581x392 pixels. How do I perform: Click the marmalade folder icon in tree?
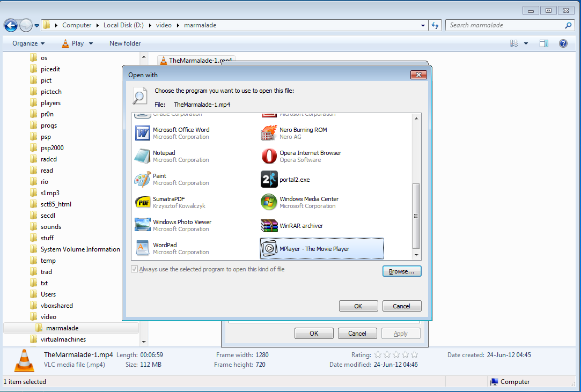pyautogui.click(x=39, y=328)
